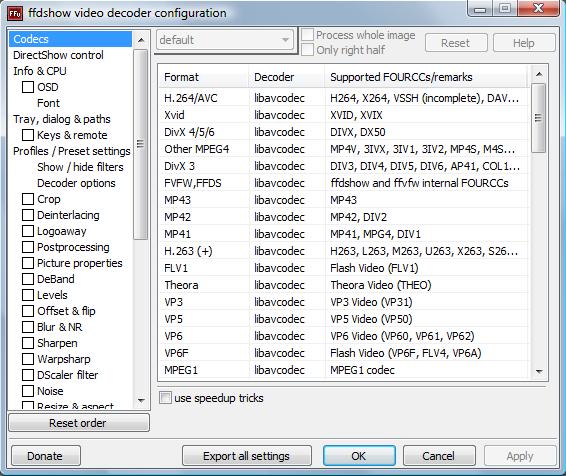Open Profiles / Preset settings page
The width and height of the screenshot is (566, 476).
71,151
